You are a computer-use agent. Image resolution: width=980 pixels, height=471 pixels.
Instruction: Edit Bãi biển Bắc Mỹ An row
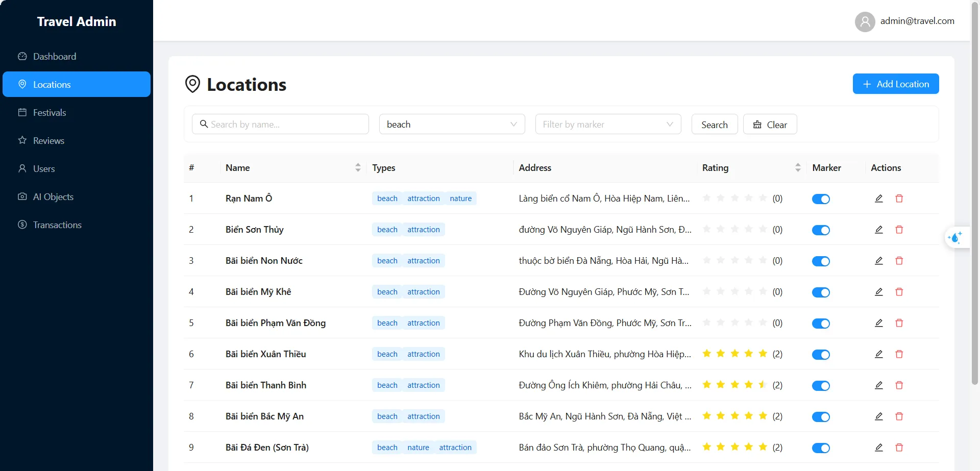tap(879, 416)
